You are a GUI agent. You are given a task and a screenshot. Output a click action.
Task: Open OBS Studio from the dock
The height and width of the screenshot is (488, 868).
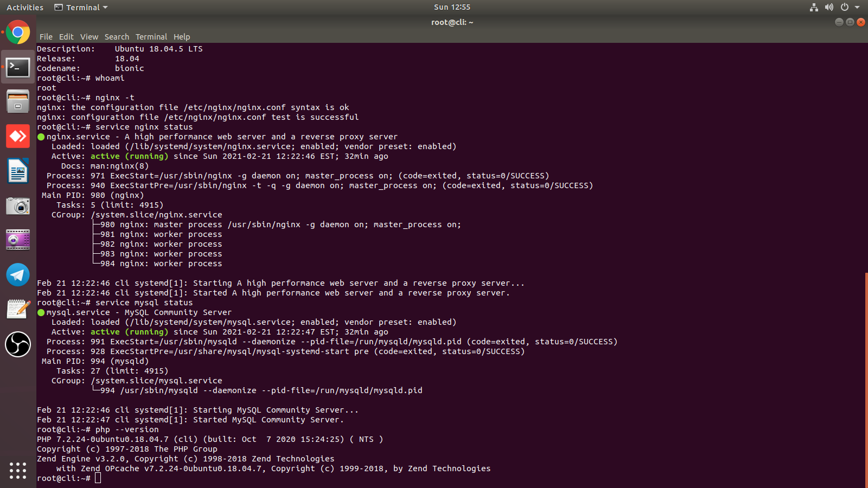pos(18,344)
